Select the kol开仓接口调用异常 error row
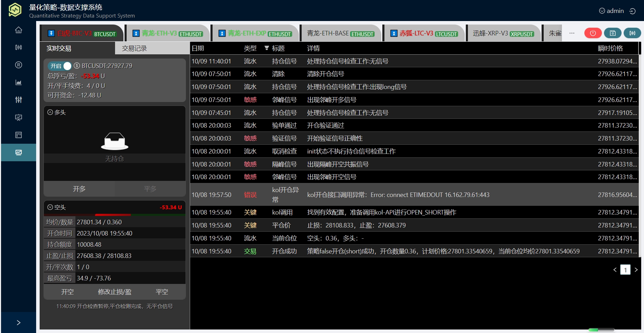644x333 pixels. 414,195
